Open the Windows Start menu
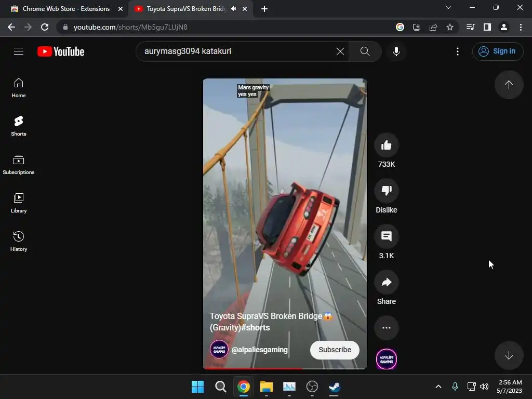 (x=197, y=387)
